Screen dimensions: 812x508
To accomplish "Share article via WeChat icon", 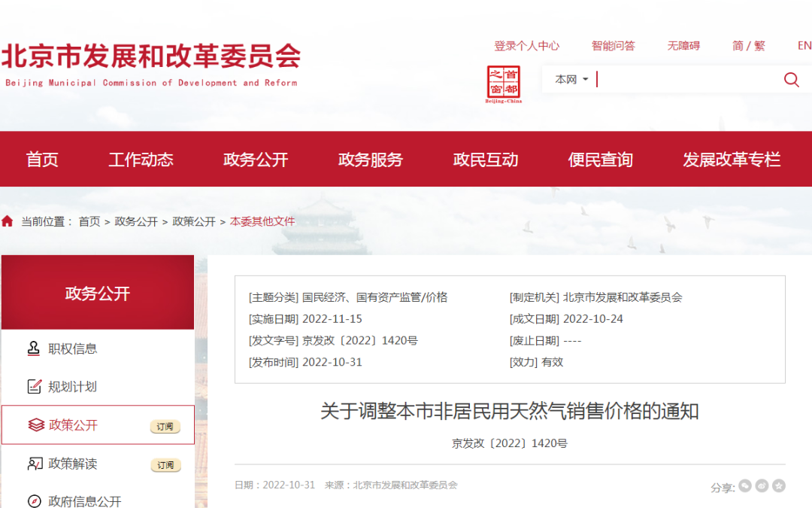I will click(745, 486).
